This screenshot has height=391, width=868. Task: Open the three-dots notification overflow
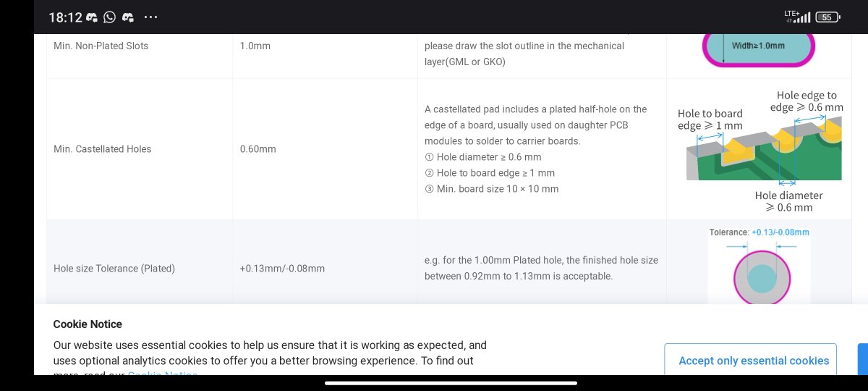pyautogui.click(x=150, y=17)
